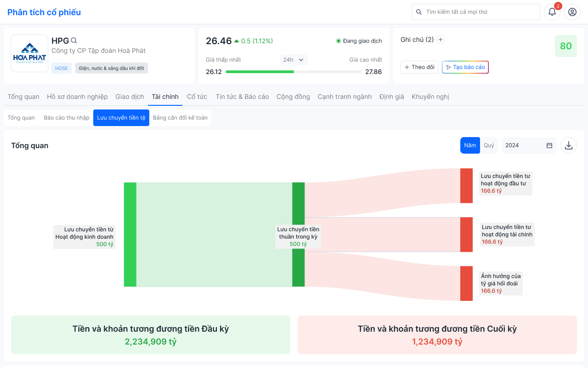
Task: Click the search icon next to HPG
Action: pyautogui.click(x=74, y=40)
